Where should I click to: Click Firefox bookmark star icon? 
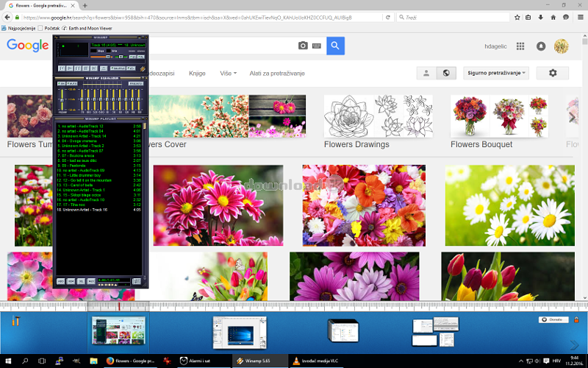pyautogui.click(x=517, y=17)
